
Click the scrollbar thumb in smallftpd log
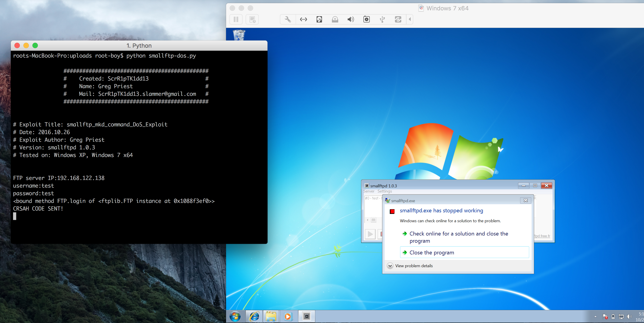(373, 220)
